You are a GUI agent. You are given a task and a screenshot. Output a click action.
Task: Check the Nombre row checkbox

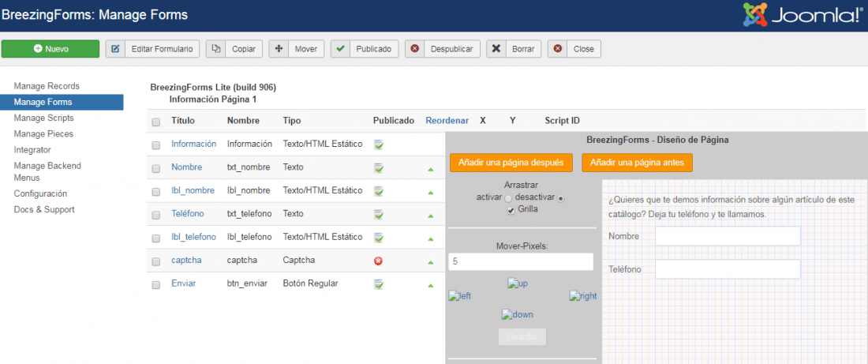click(156, 168)
